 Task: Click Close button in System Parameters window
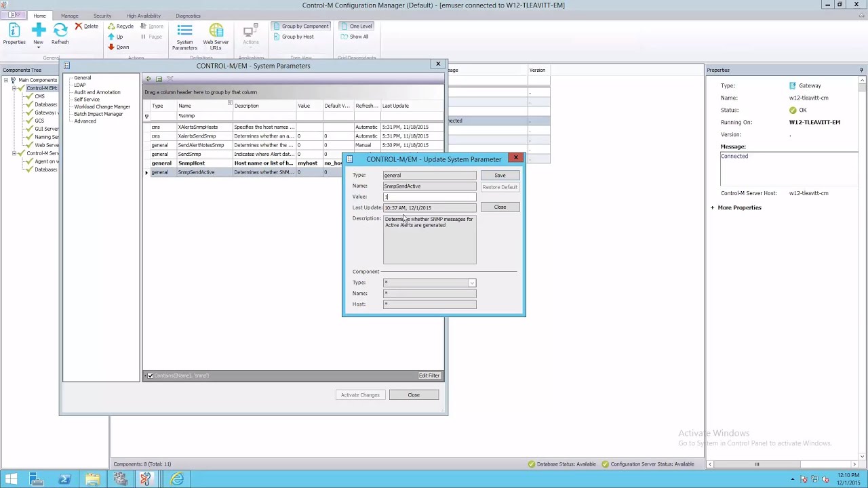pos(414,395)
